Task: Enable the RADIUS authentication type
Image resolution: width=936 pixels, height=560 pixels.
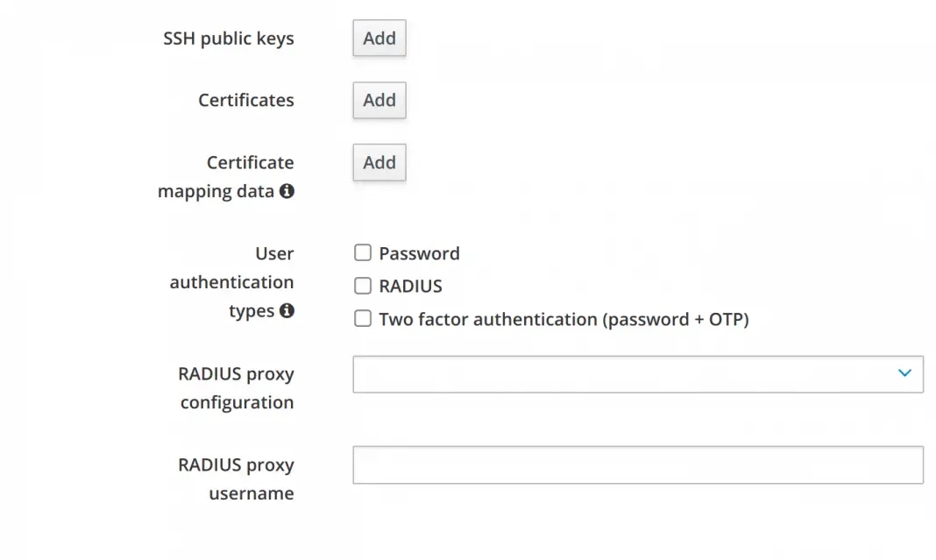Action: tap(362, 285)
